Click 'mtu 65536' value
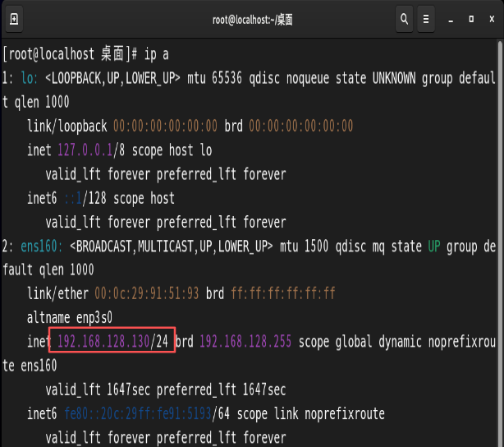 [x=214, y=78]
